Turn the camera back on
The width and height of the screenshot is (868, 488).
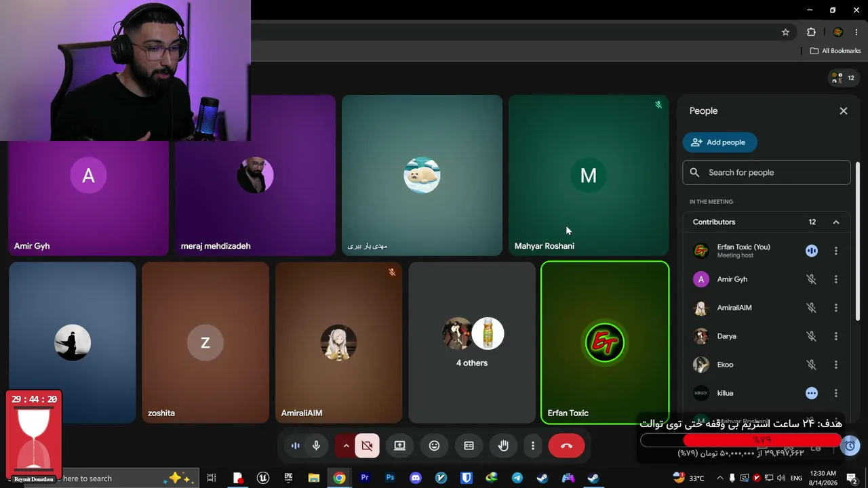tap(367, 445)
